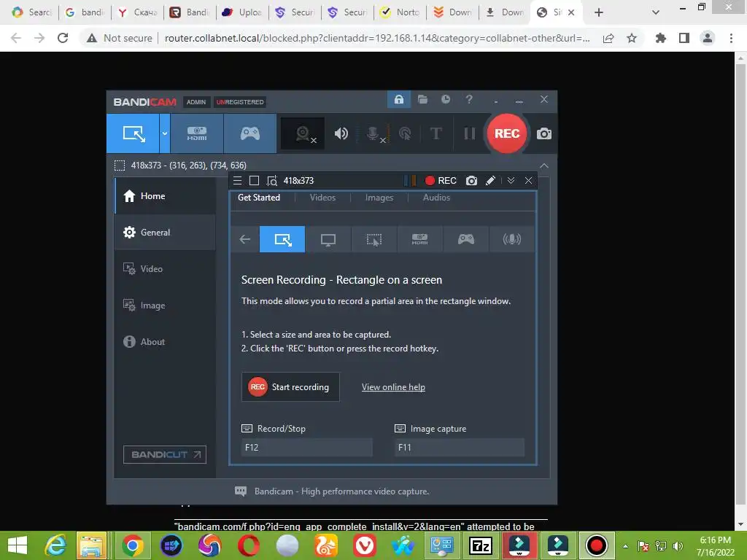Image resolution: width=747 pixels, height=560 pixels.
Task: Switch to the Get Started tab
Action: [x=259, y=198]
